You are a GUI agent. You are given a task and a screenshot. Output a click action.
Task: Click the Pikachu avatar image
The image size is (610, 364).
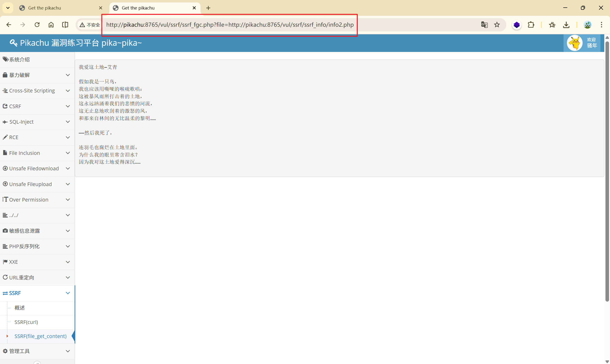pyautogui.click(x=574, y=43)
